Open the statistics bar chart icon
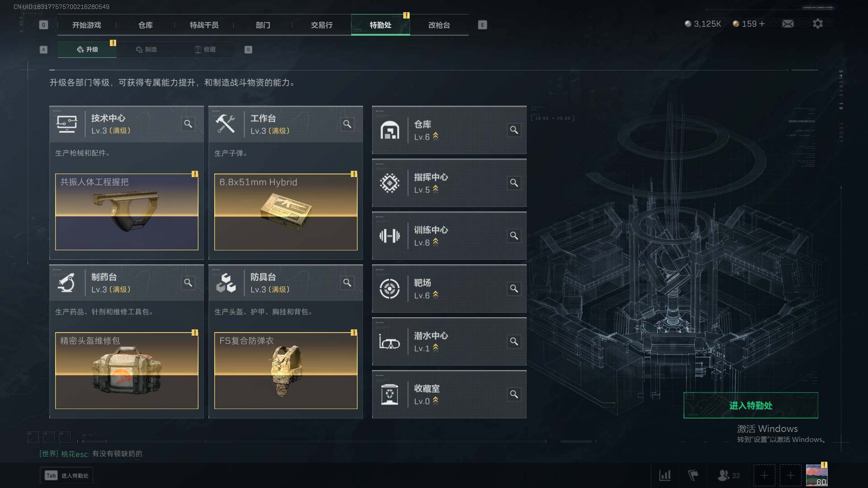The image size is (868, 488). tap(665, 475)
